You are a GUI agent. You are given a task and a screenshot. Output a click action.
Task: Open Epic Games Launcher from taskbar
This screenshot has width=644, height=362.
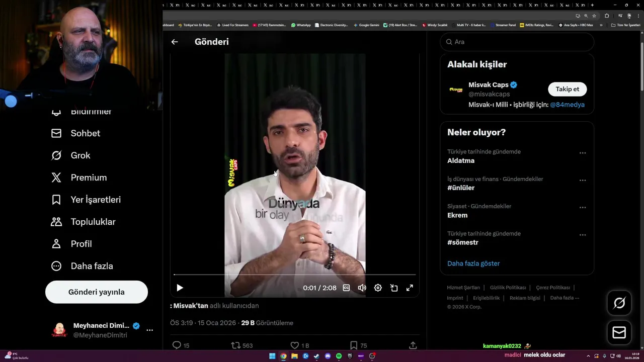tap(350, 356)
